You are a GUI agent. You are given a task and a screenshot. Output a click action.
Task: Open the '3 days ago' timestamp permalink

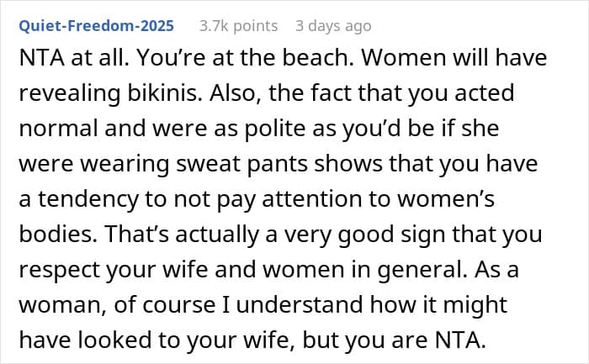click(333, 26)
